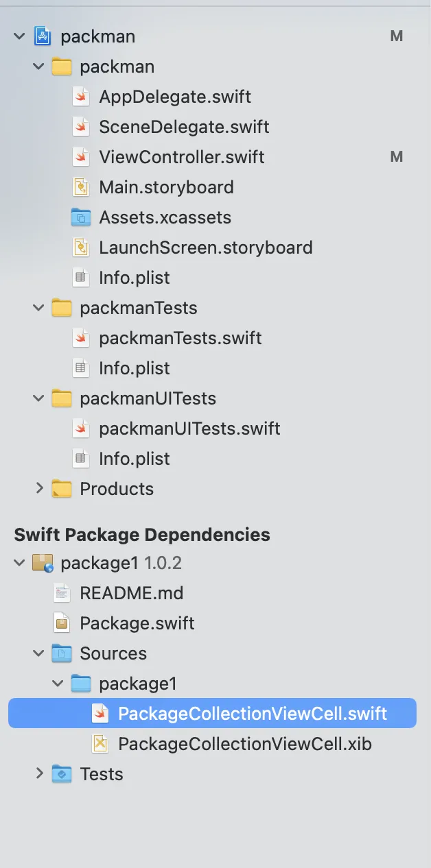
Task: Click the Package.swift manifest icon
Action: (62, 623)
